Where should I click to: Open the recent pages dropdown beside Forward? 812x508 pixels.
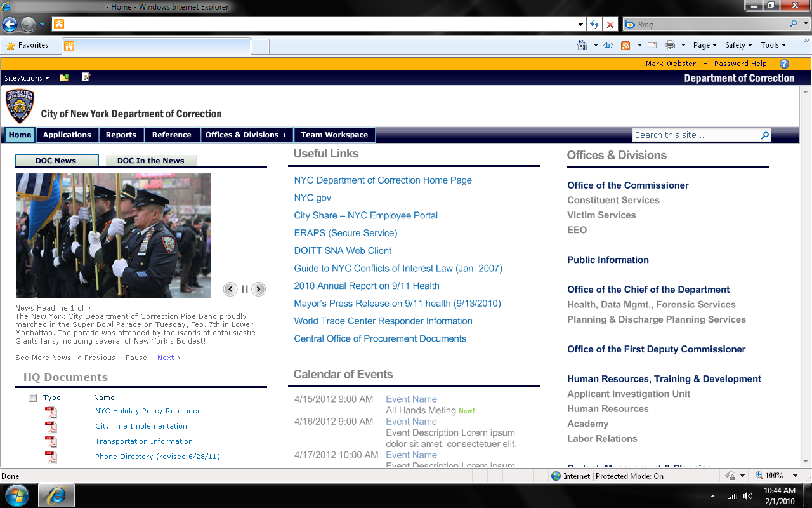pyautogui.click(x=43, y=25)
